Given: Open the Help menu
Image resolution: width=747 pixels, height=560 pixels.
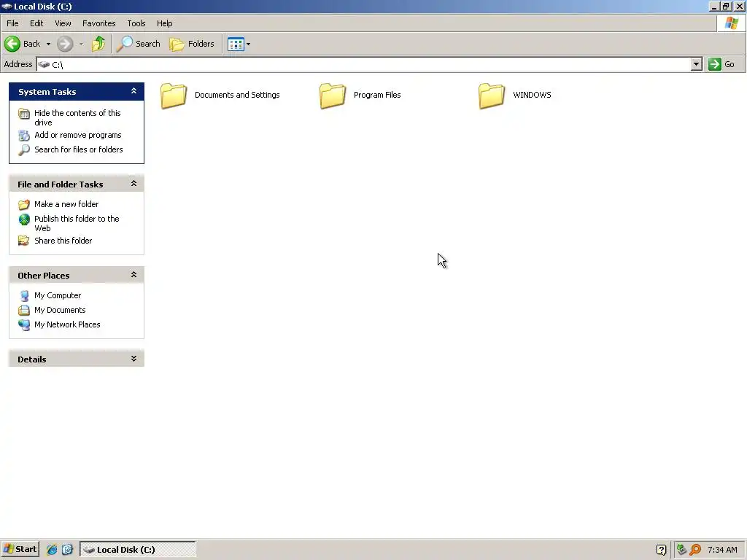Looking at the screenshot, I should click(164, 23).
